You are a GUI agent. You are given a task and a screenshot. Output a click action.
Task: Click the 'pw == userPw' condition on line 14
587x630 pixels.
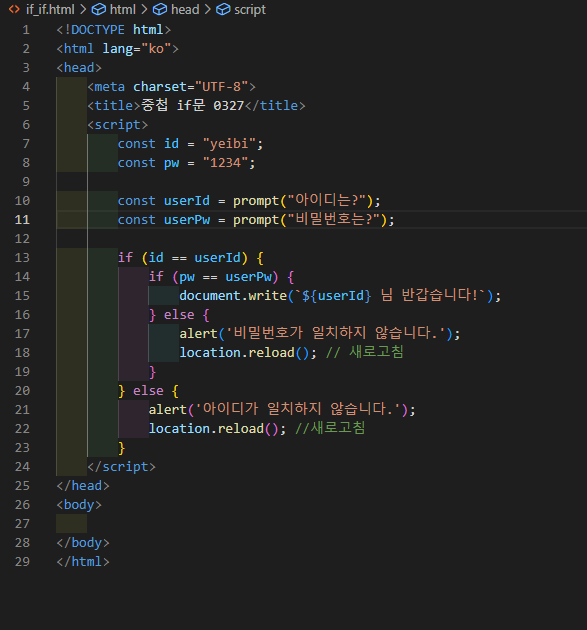[x=225, y=277]
